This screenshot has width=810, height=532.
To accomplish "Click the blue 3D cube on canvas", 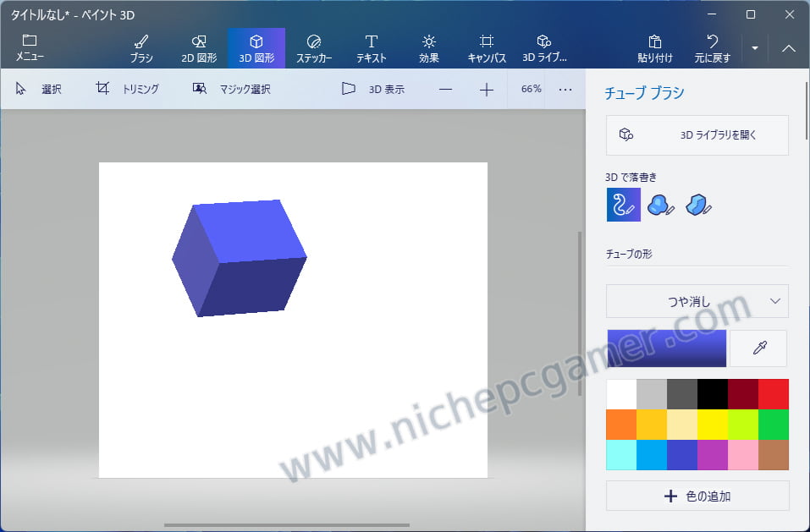I will coord(240,258).
